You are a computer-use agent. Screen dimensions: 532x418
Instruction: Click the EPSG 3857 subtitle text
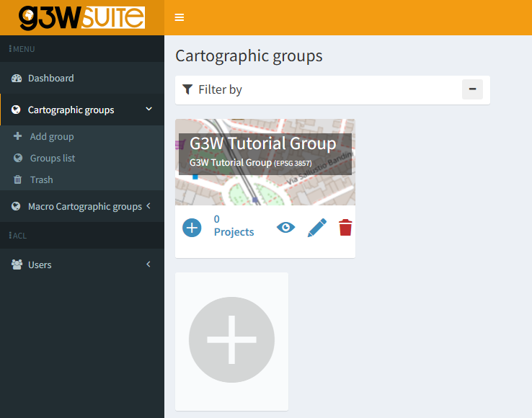click(x=293, y=164)
